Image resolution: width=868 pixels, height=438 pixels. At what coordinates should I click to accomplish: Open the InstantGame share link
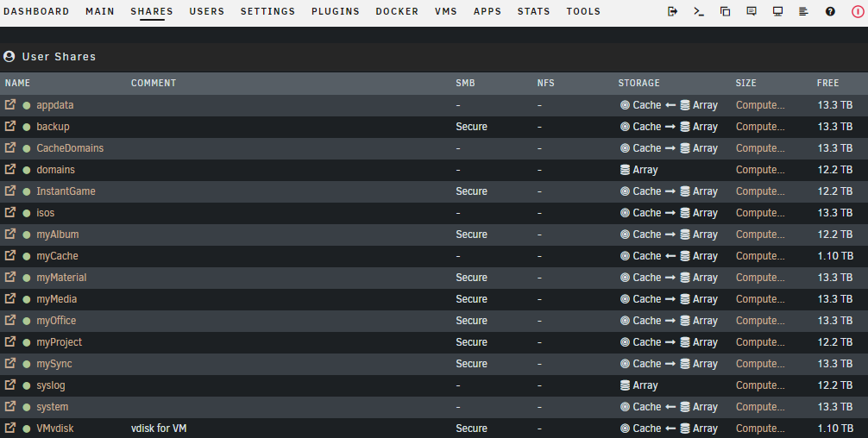tap(66, 191)
